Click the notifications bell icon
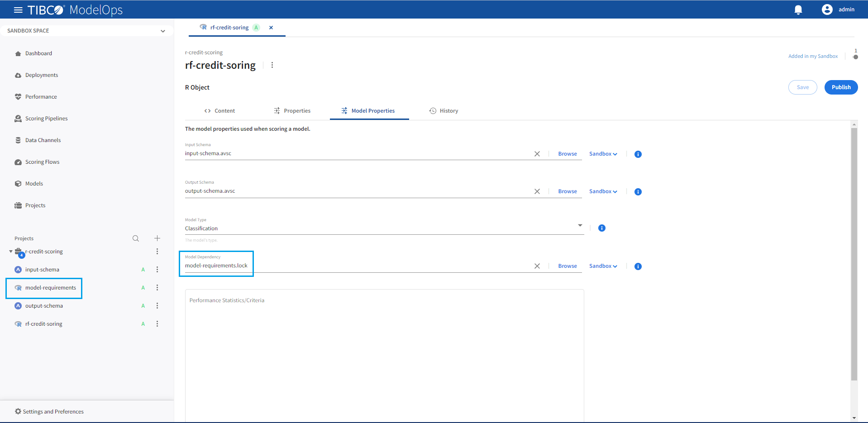 coord(798,10)
